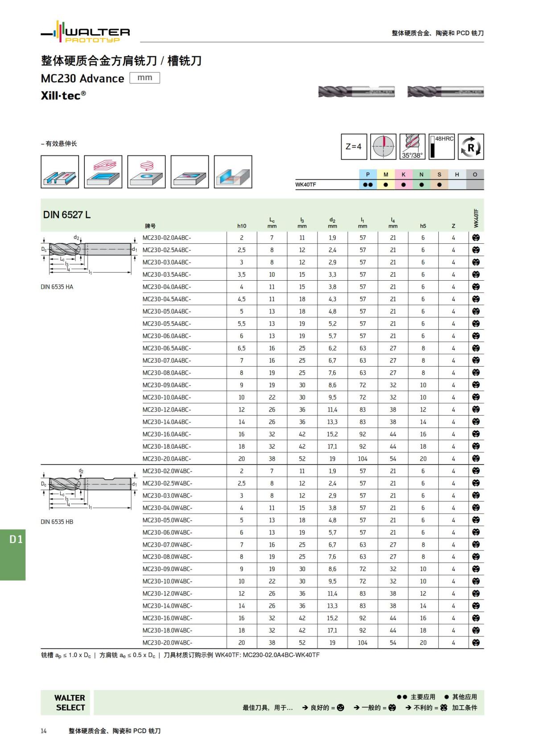Click the blue P material group cell

[x=368, y=175]
